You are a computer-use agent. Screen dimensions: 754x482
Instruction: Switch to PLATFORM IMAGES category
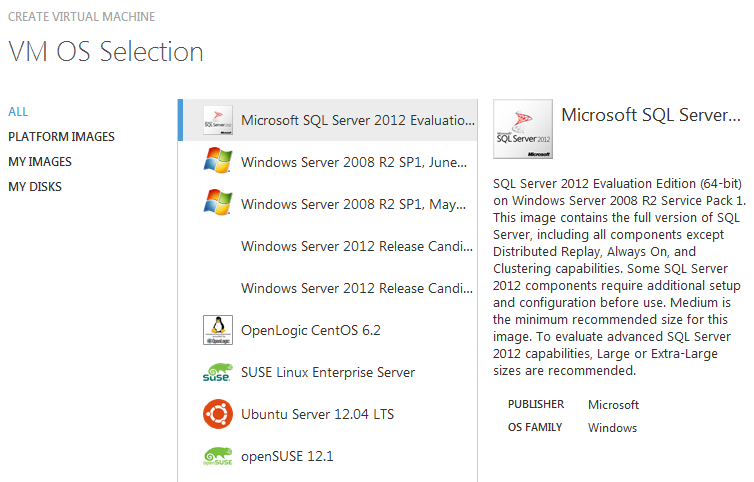pyautogui.click(x=61, y=137)
